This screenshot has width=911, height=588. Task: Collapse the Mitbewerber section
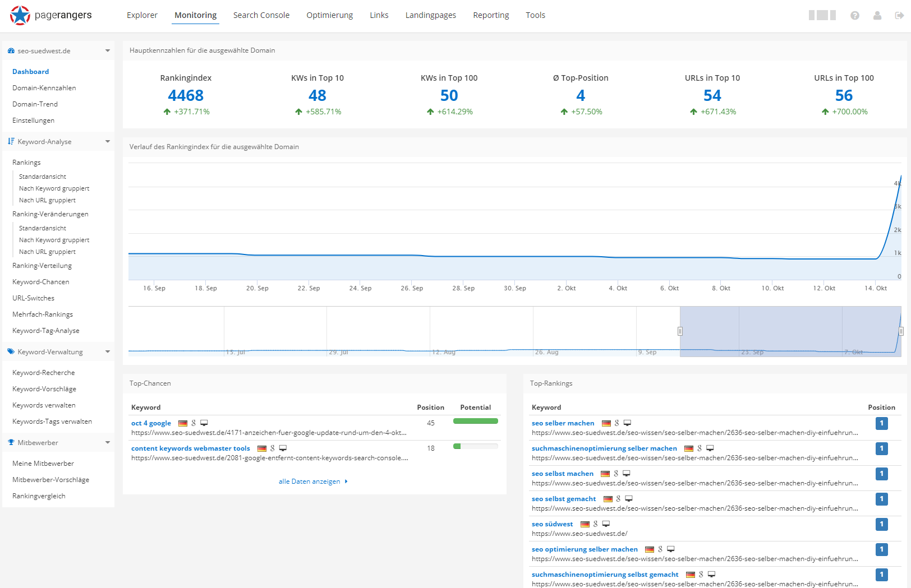(107, 442)
